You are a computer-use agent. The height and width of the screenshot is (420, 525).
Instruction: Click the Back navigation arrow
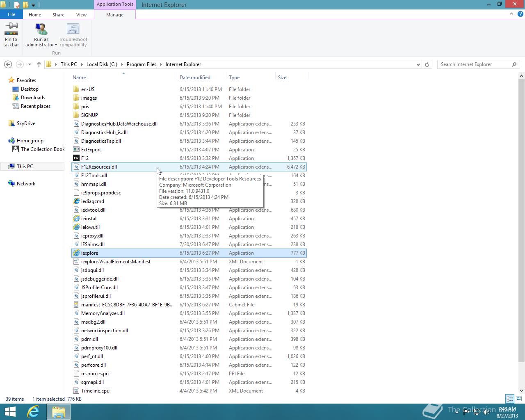coord(8,64)
